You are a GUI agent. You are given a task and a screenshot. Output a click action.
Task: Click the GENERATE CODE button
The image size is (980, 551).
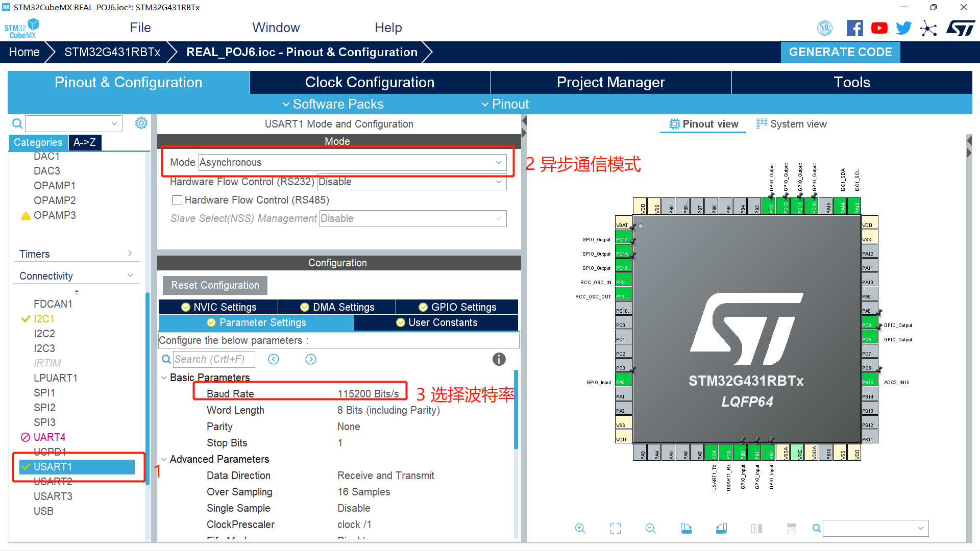840,52
